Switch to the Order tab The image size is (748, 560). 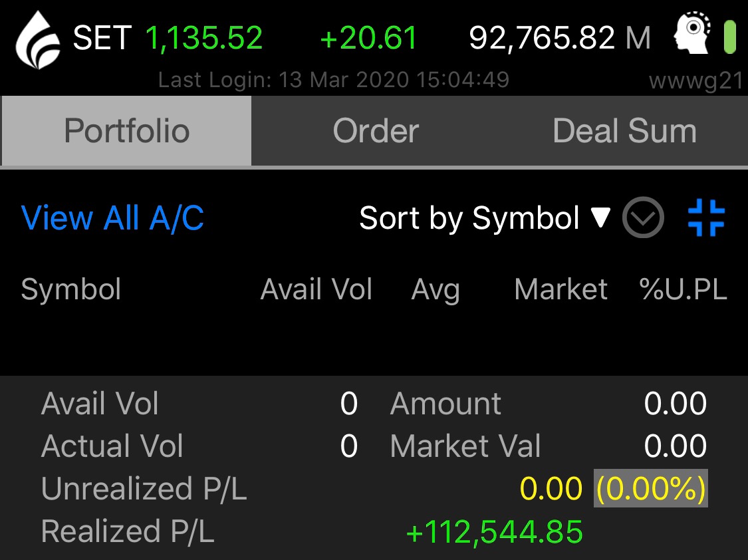(x=376, y=131)
